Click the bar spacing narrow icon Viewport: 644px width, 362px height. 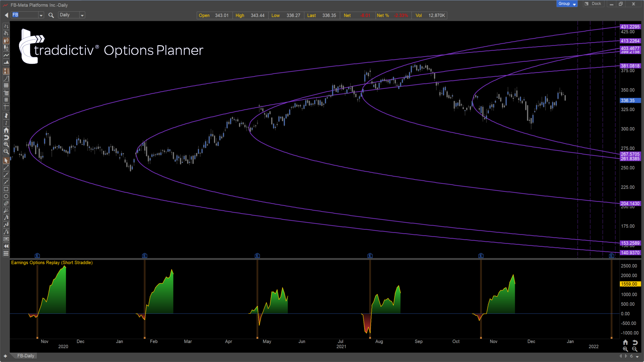coord(6,123)
